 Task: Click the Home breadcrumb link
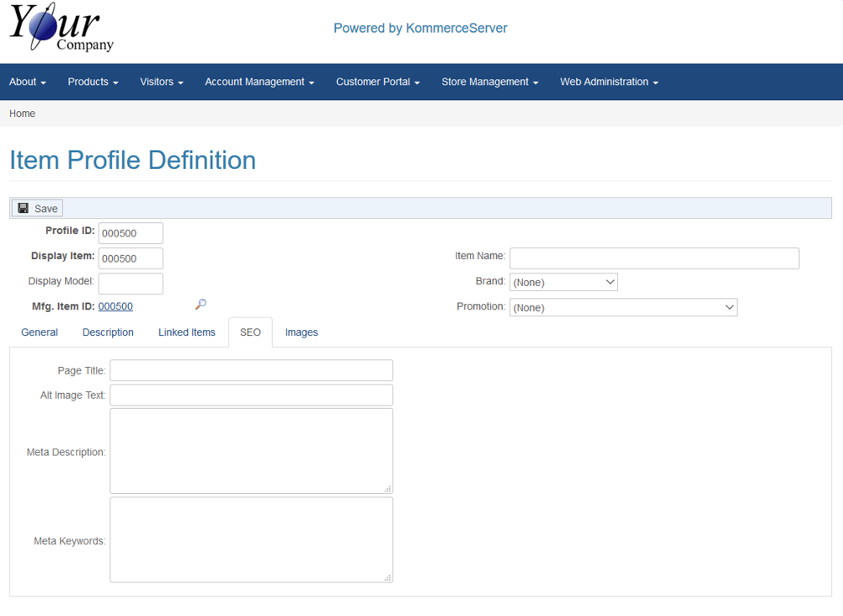point(23,114)
